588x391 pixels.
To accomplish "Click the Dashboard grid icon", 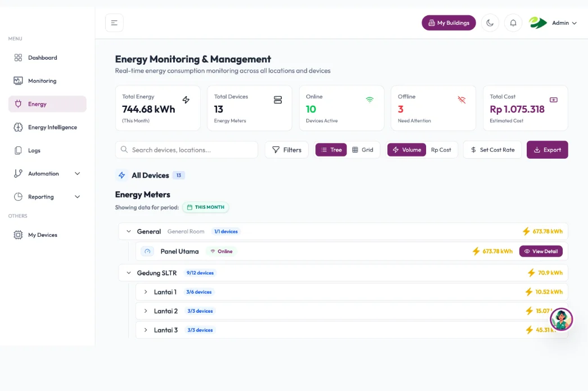I will 18,58.
